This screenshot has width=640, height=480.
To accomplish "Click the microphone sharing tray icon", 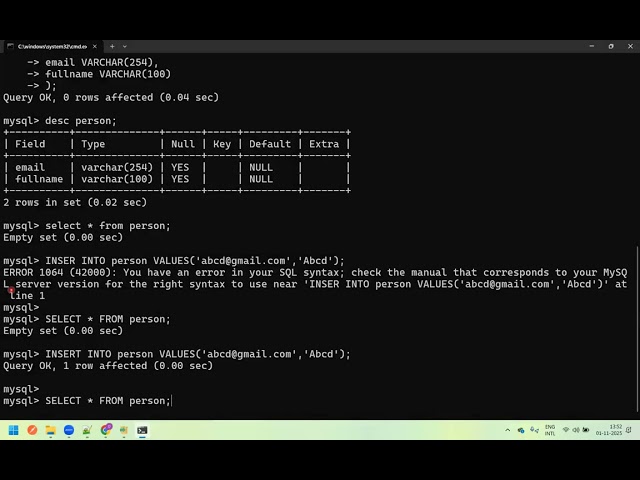I will [x=534, y=430].
